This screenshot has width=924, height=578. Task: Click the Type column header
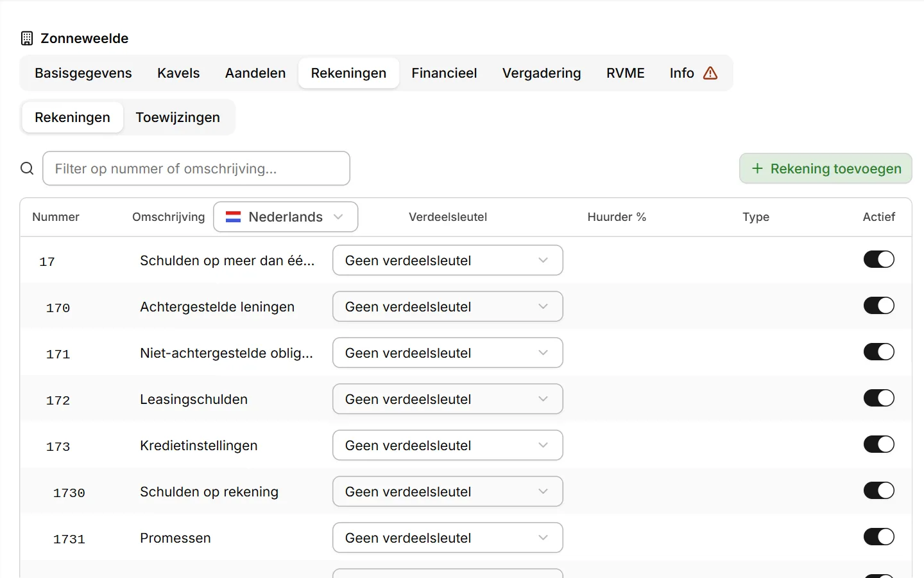[756, 217]
